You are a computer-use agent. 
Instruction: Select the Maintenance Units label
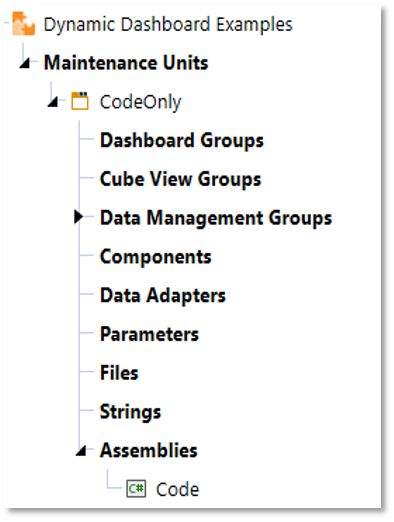(126, 63)
